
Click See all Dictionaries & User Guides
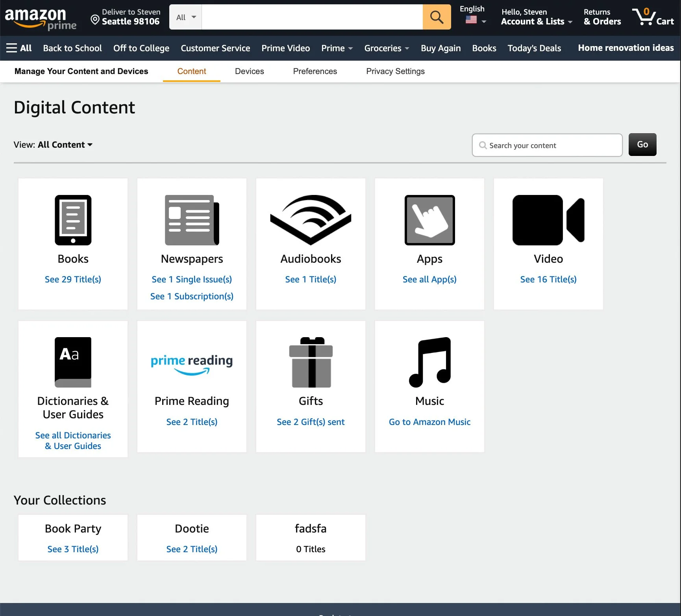pos(73,440)
